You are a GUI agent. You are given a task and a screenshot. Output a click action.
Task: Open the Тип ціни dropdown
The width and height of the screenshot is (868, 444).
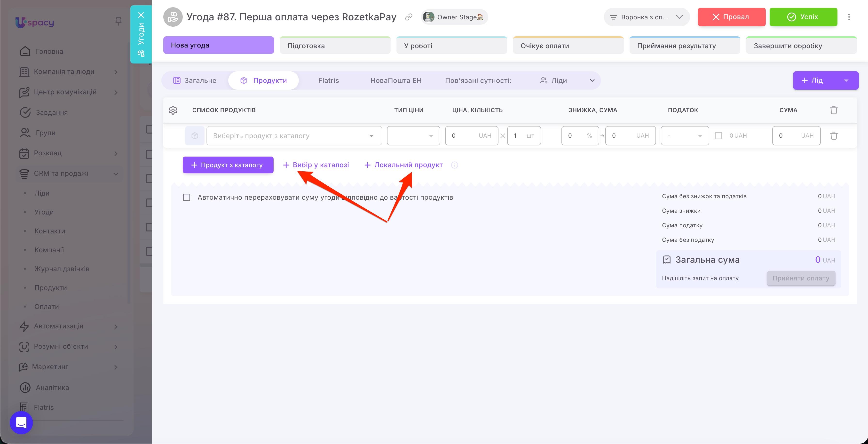[x=413, y=135]
